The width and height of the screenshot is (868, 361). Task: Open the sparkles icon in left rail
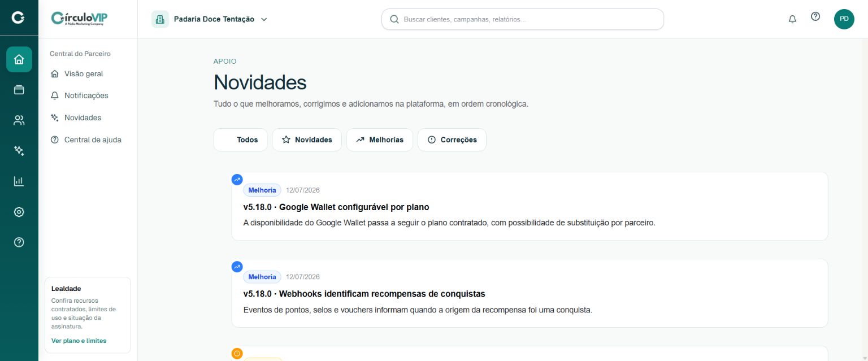click(19, 151)
